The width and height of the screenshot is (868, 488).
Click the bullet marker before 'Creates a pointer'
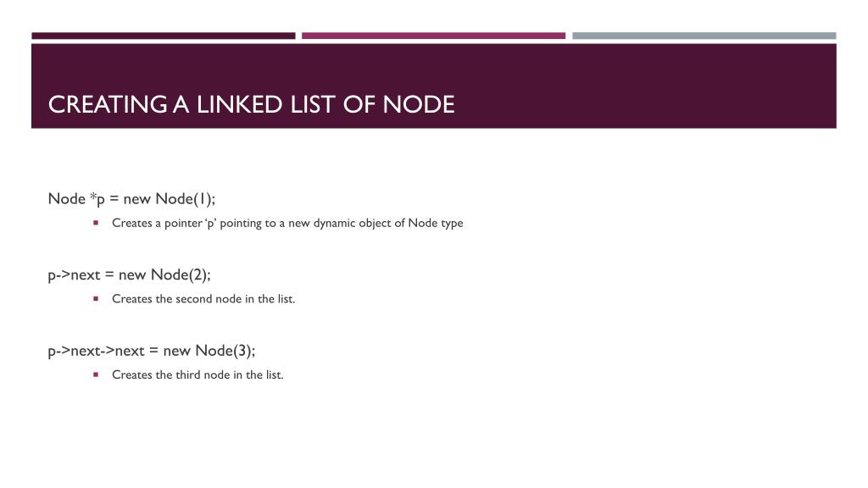click(x=96, y=223)
